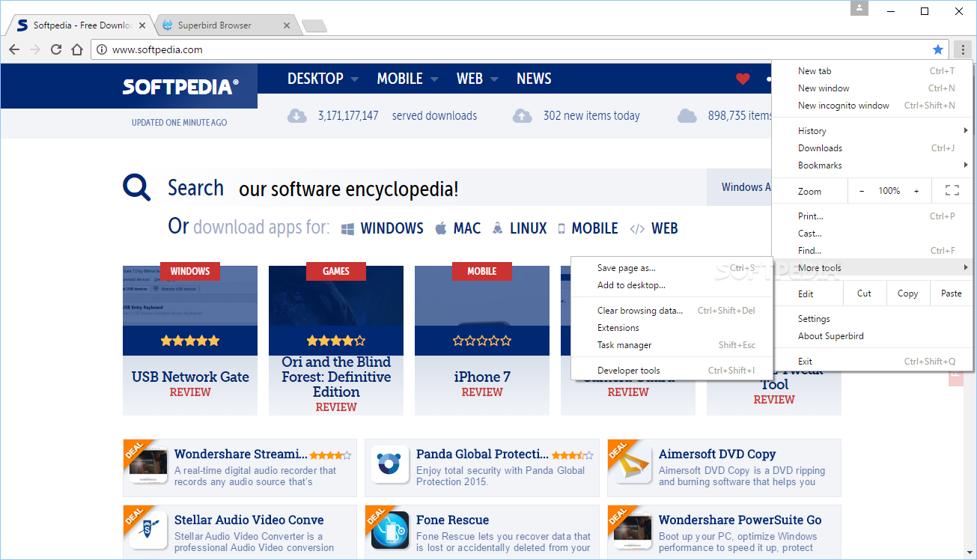Click the blue bookmark star icon
Viewport: 977px width, 560px height.
click(x=938, y=49)
